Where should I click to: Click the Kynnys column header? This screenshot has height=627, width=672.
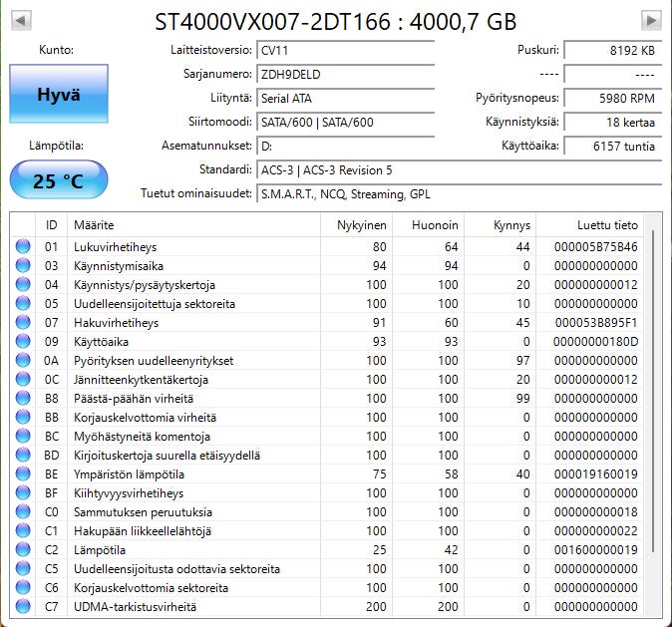(500, 225)
